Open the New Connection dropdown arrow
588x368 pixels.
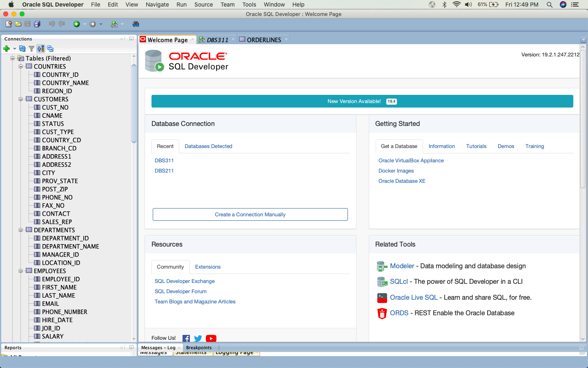[14, 49]
